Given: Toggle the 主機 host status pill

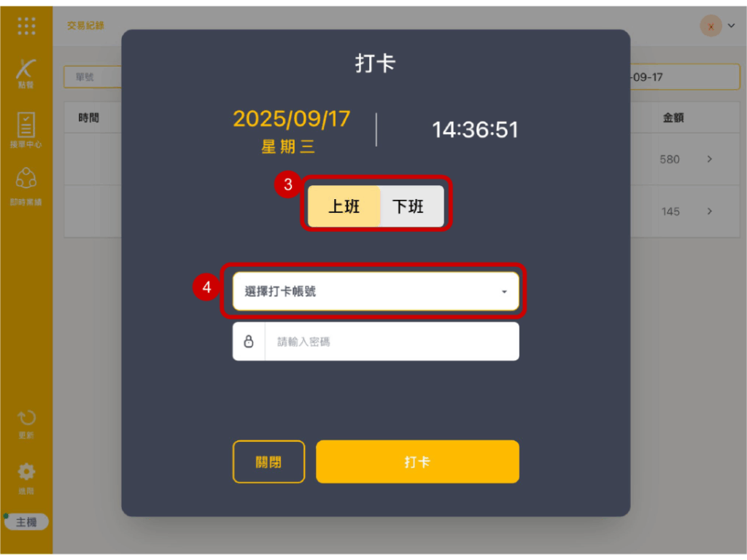Looking at the screenshot, I should (x=26, y=522).
